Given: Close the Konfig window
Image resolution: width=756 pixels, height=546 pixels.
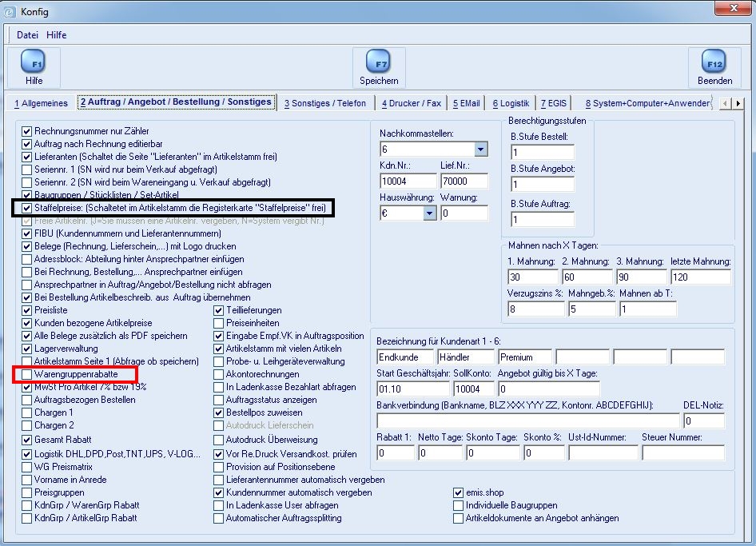Looking at the screenshot, I should 734,8.
